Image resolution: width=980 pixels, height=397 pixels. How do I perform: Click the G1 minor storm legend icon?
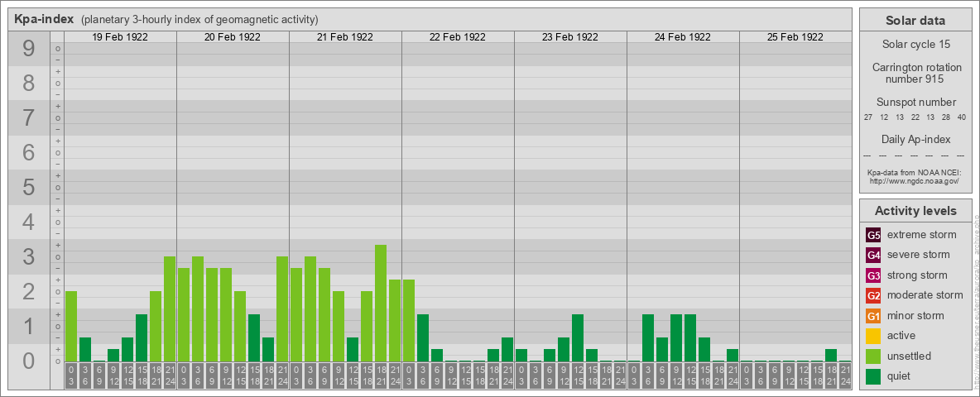(x=873, y=316)
